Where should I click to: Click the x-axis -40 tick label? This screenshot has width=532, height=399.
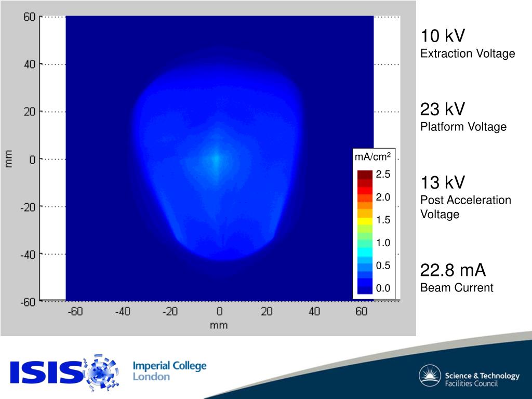[123, 311]
